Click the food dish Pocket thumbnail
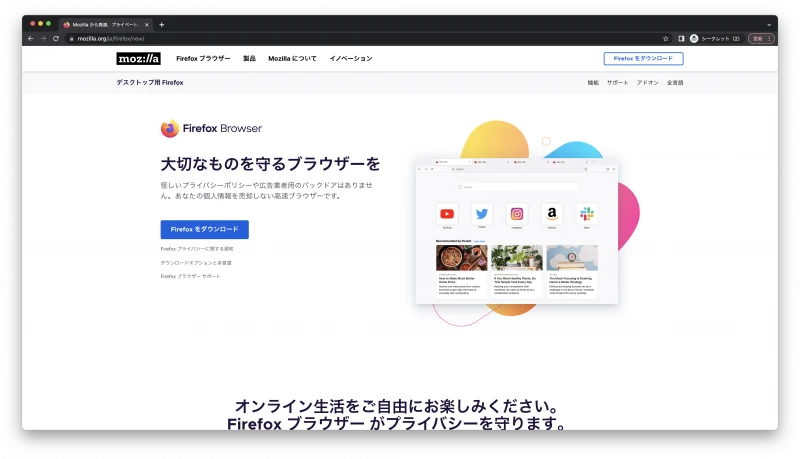Screen dimensions: 800x459 coord(462,258)
